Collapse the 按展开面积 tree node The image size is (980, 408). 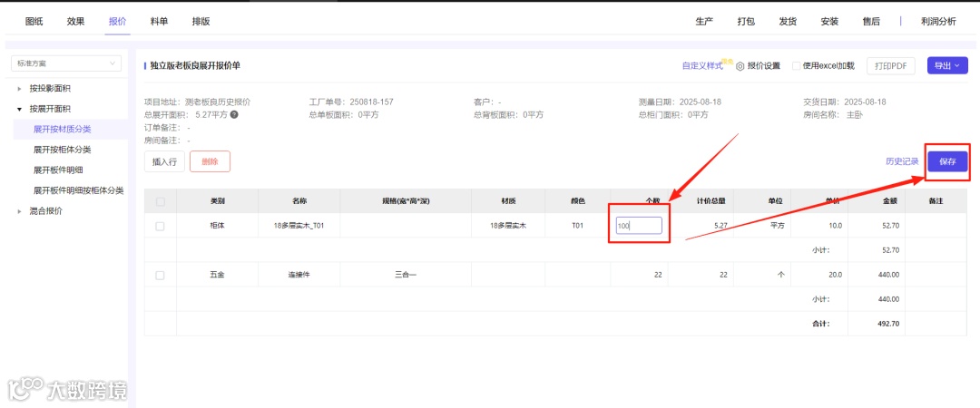[19, 109]
